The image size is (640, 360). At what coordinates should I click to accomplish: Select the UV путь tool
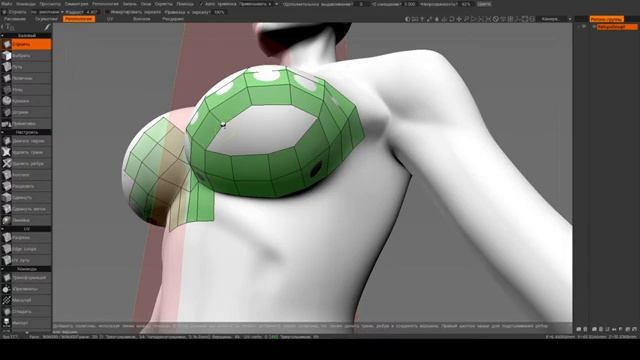click(26, 260)
